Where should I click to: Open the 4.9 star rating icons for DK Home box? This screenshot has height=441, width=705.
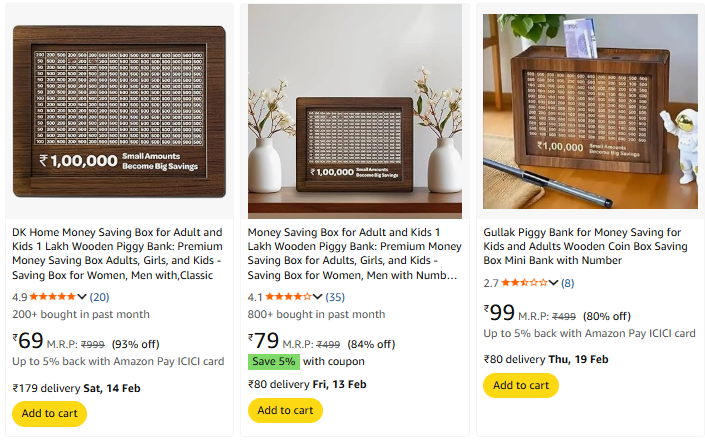coord(52,297)
